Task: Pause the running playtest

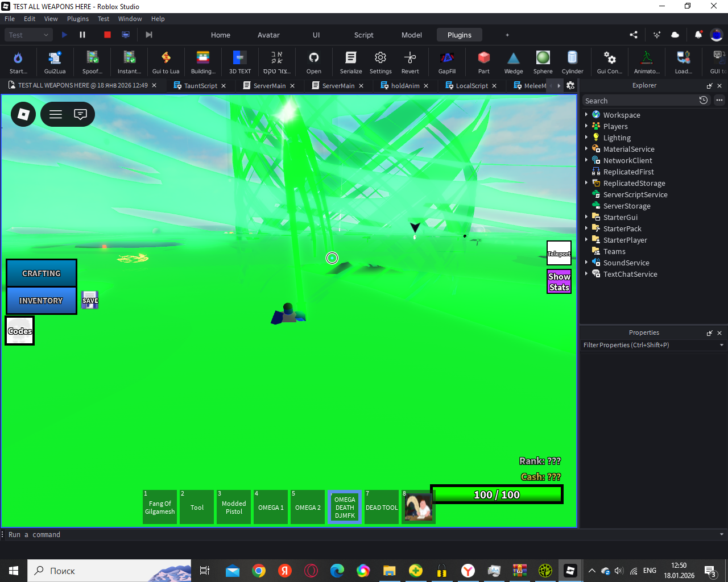Action: click(x=82, y=35)
